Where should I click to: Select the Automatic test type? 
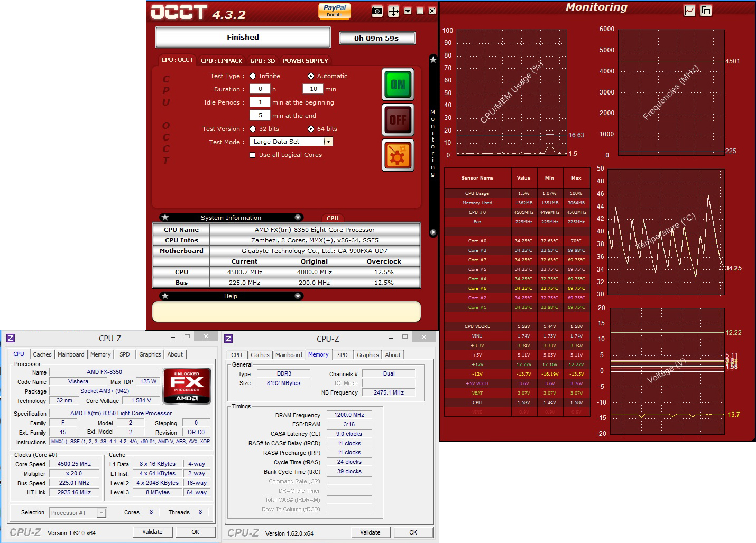(x=311, y=76)
